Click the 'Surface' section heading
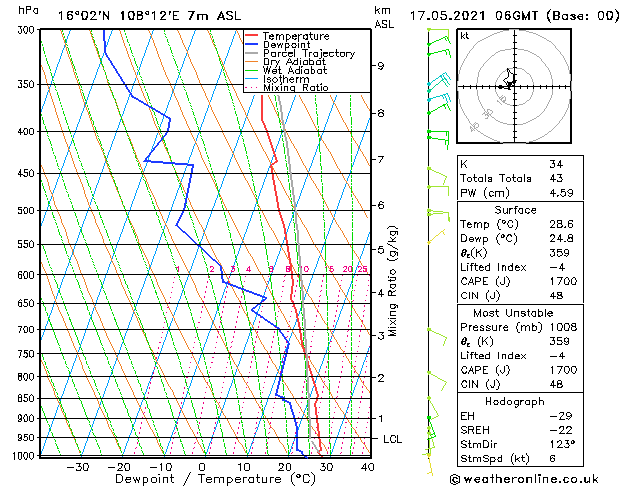The height and width of the screenshot is (486, 629). click(515, 210)
